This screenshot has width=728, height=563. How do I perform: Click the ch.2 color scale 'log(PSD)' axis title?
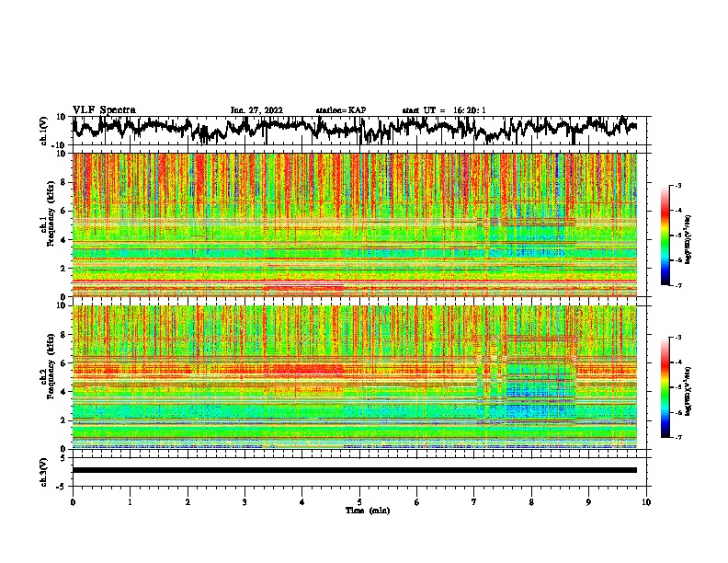pyautogui.click(x=688, y=392)
